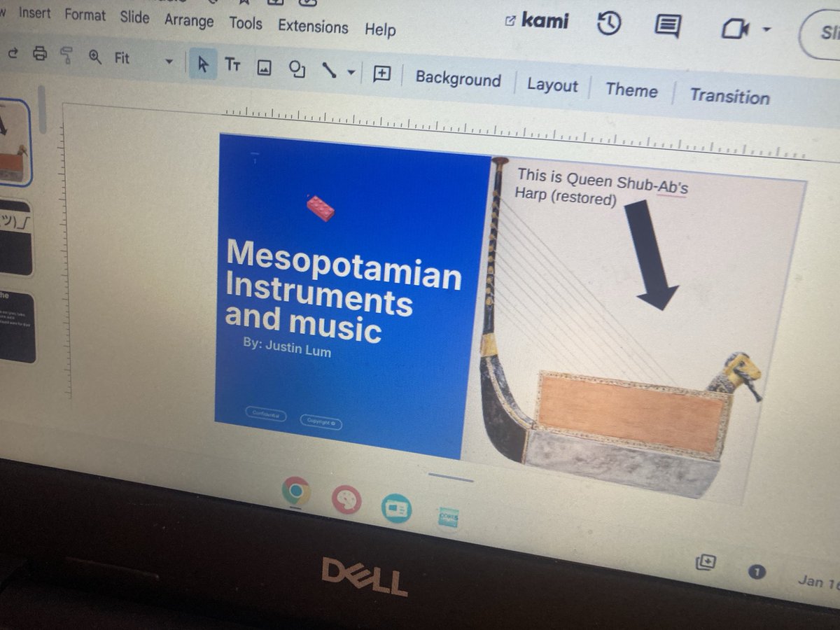Select the second slide thumbnail
The height and width of the screenshot is (630, 840).
[x=15, y=238]
